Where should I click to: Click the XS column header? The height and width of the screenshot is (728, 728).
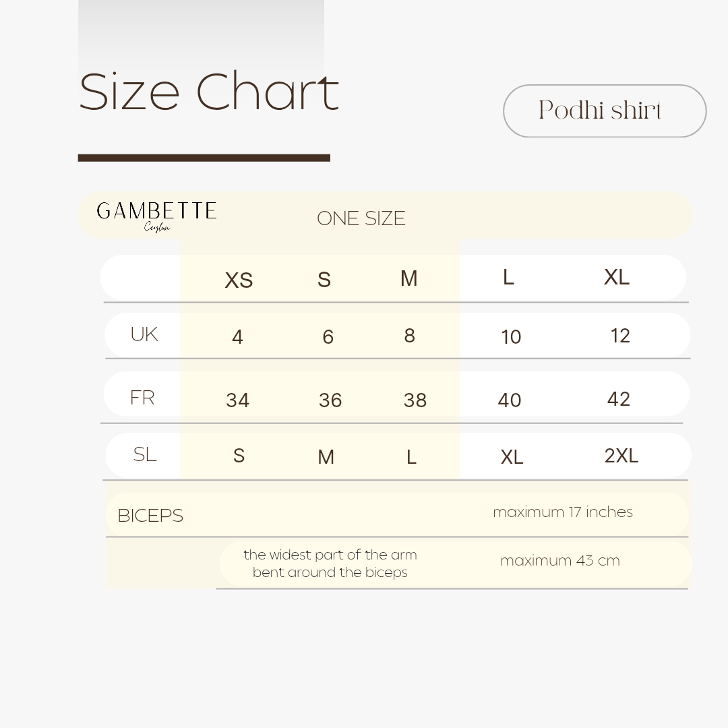coord(239,280)
